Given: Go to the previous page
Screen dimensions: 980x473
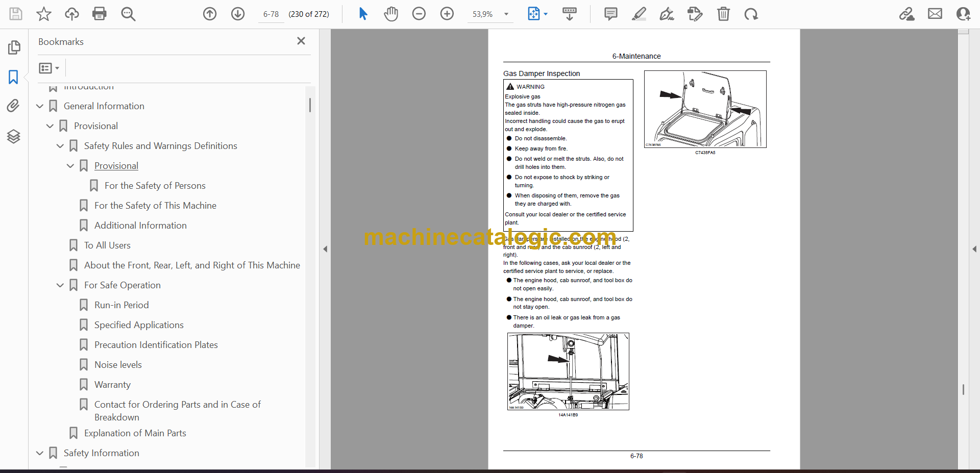Looking at the screenshot, I should pyautogui.click(x=210, y=14).
